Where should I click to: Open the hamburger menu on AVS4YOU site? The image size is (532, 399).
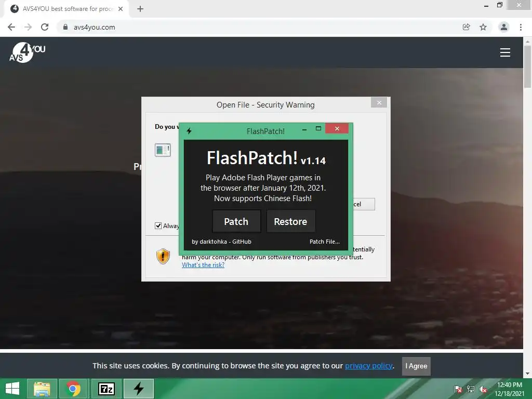click(x=505, y=52)
